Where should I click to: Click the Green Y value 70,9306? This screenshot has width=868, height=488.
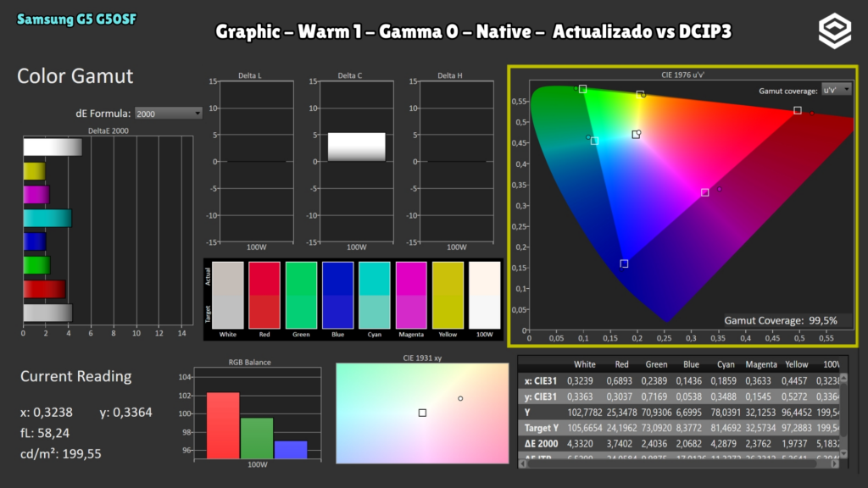(x=655, y=413)
